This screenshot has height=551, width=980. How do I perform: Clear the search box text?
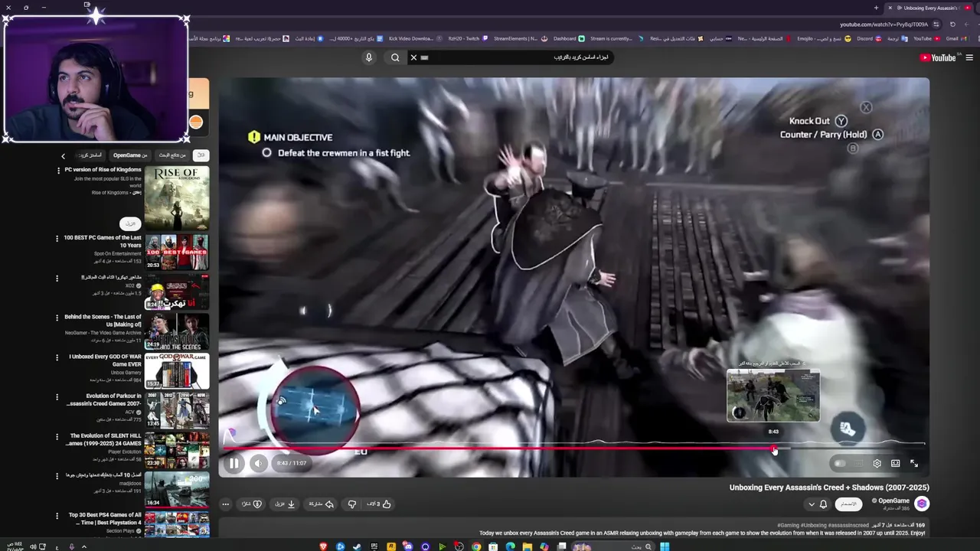(413, 57)
